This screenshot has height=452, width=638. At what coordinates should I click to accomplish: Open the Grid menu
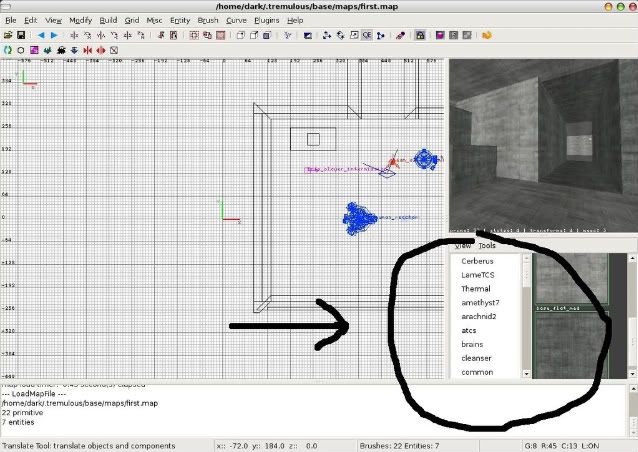(x=132, y=20)
